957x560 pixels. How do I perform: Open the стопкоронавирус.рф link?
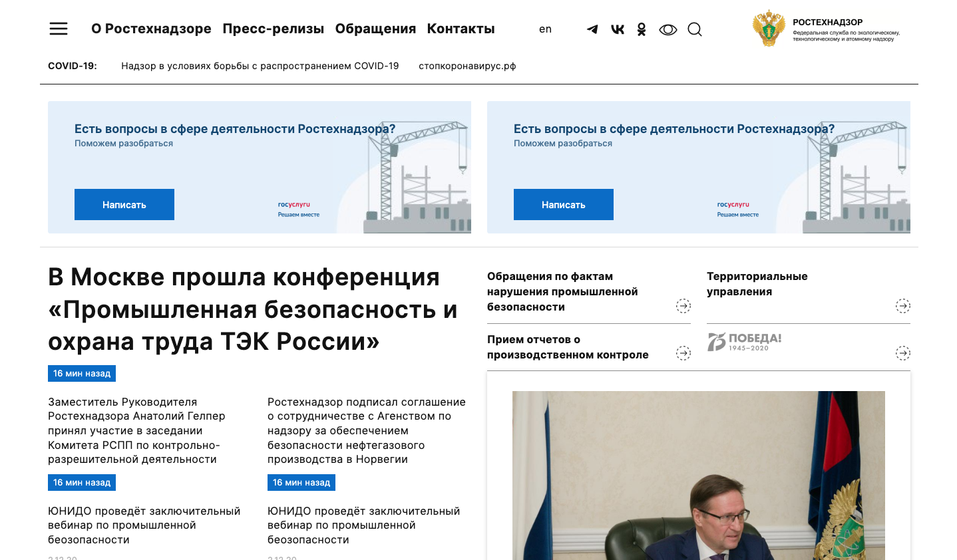[467, 66]
